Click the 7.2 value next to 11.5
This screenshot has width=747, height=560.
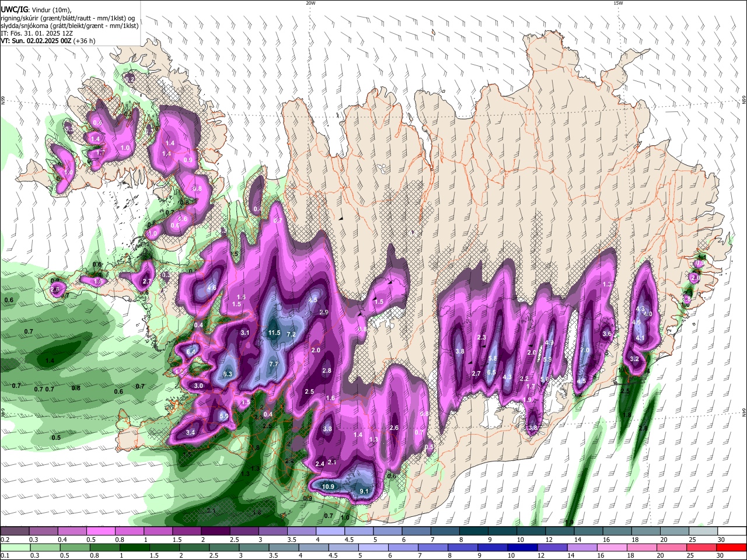coord(291,334)
